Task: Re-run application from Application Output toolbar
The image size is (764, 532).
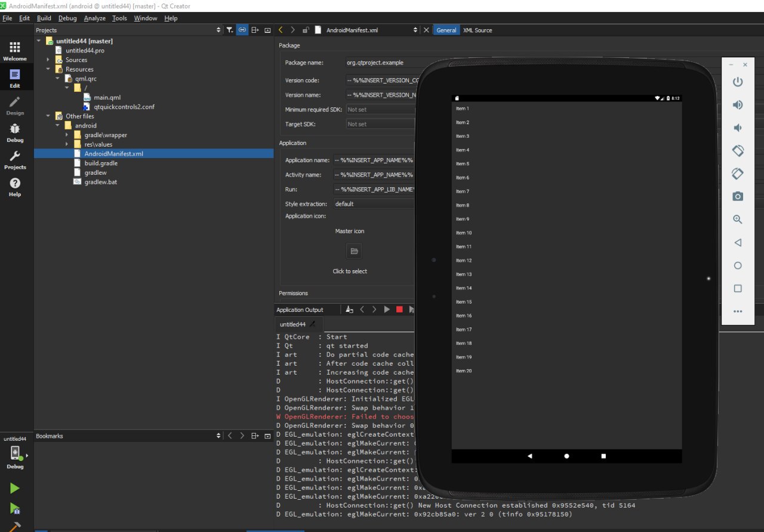Action: click(x=387, y=310)
